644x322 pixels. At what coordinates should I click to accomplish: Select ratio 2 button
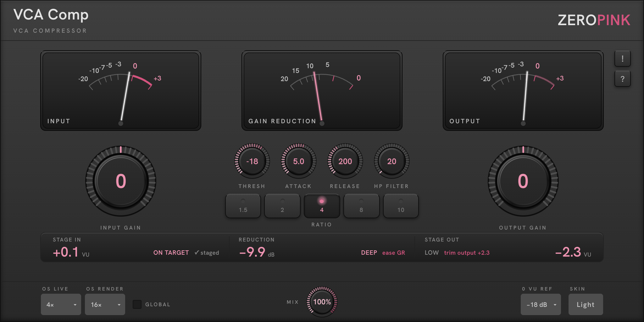(x=282, y=206)
